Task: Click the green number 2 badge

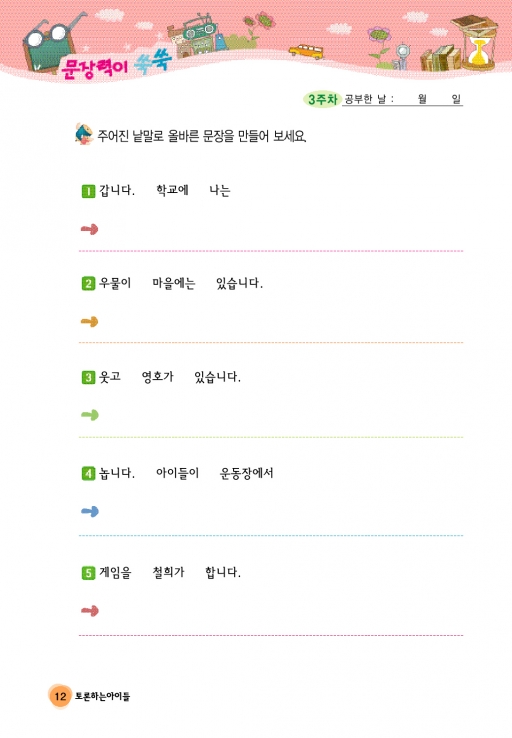Action: pyautogui.click(x=88, y=284)
